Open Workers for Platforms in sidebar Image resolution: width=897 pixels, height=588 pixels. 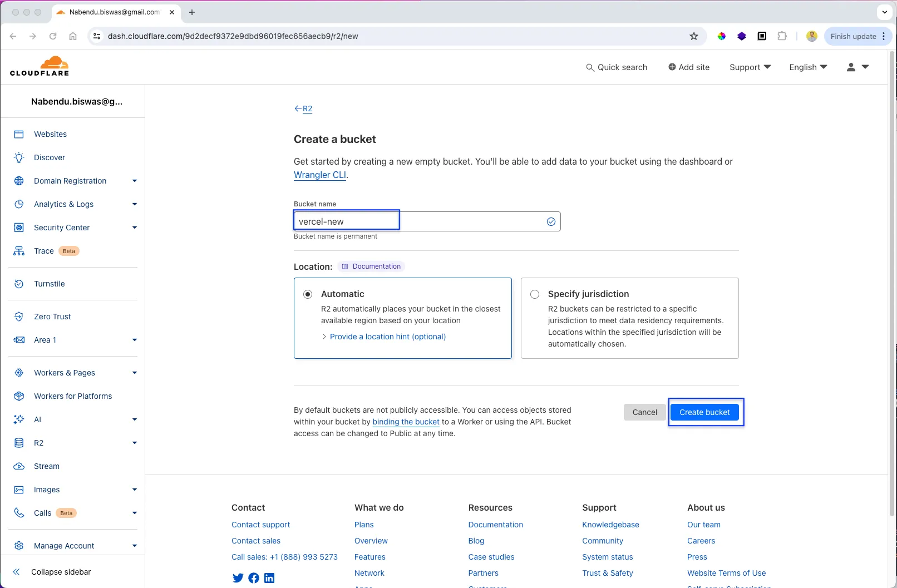[x=73, y=396]
